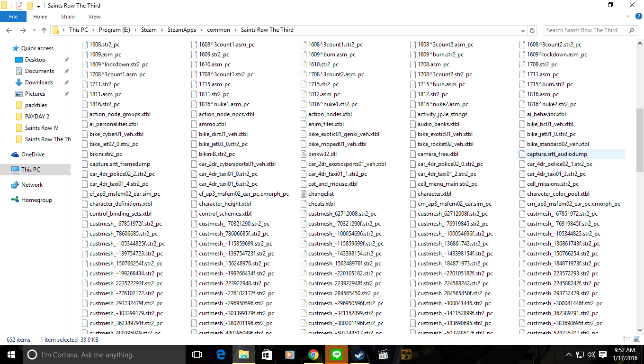This screenshot has height=364, width=644.
Task: Open the address bar history dropdown
Action: coord(522,30)
